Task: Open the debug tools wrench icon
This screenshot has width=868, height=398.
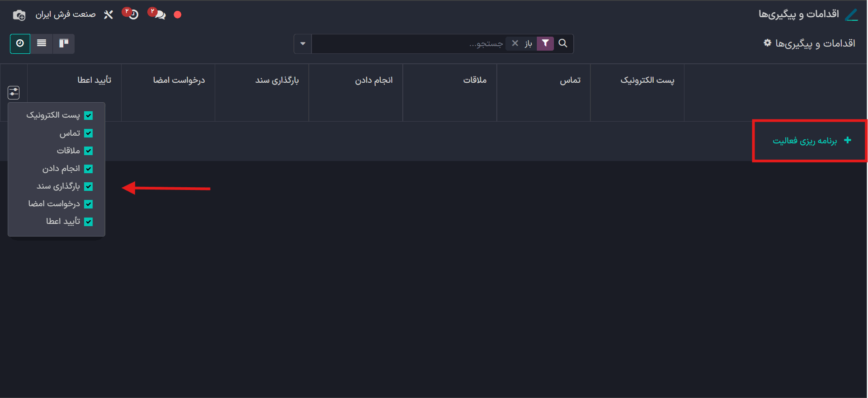Action: point(108,15)
